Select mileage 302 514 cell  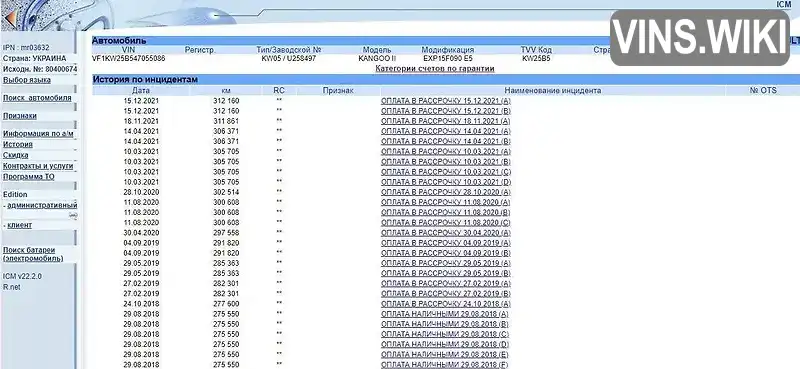pos(226,192)
